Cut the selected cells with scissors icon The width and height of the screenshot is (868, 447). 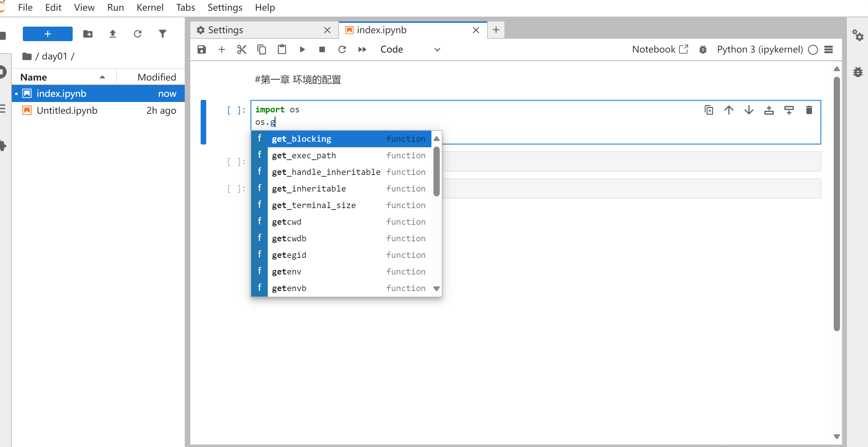241,49
